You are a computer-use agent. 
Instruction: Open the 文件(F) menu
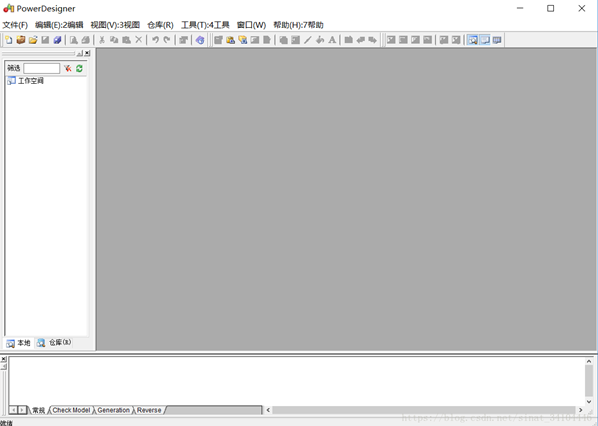point(15,25)
